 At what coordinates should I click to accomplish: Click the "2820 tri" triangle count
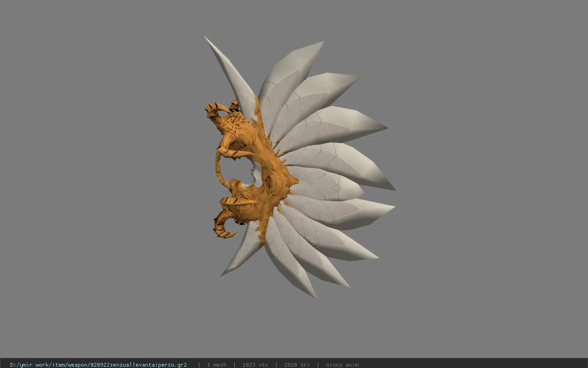tap(297, 365)
